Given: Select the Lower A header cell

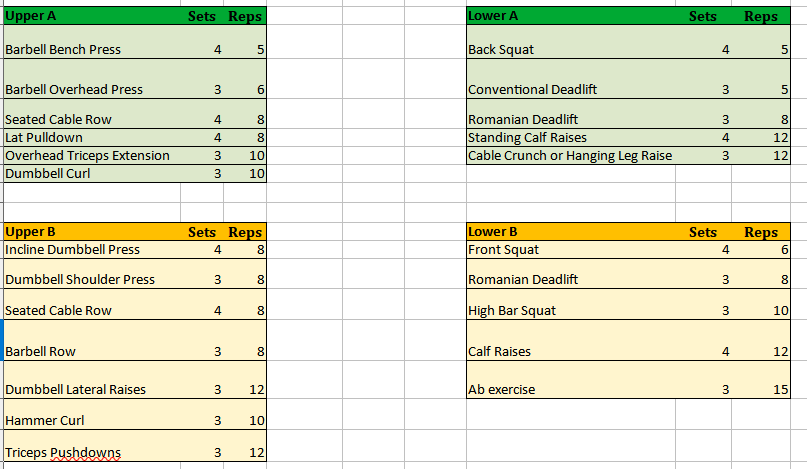Looking at the screenshot, I should click(571, 16).
